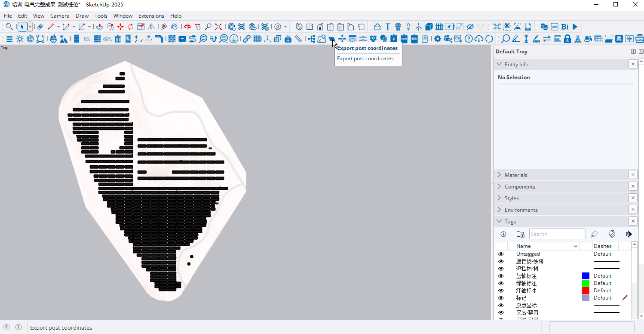Hide the 红轴标注 tag
The width and height of the screenshot is (644, 334).
(501, 291)
